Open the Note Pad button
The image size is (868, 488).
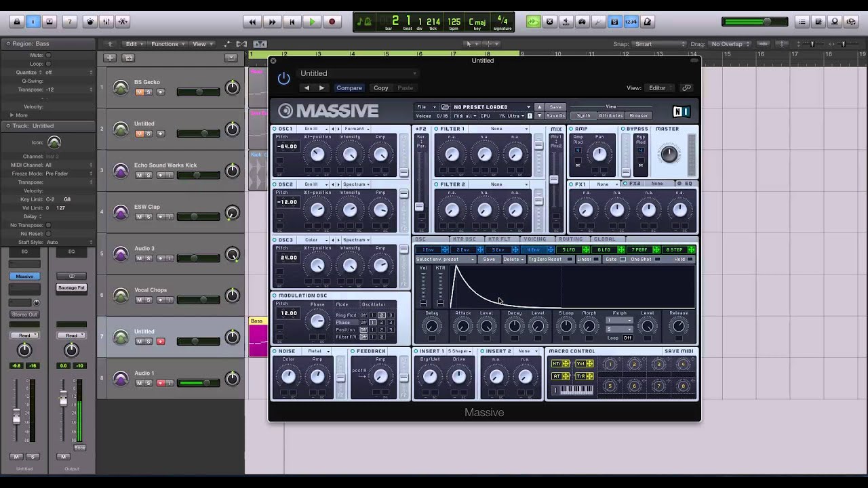click(x=818, y=22)
